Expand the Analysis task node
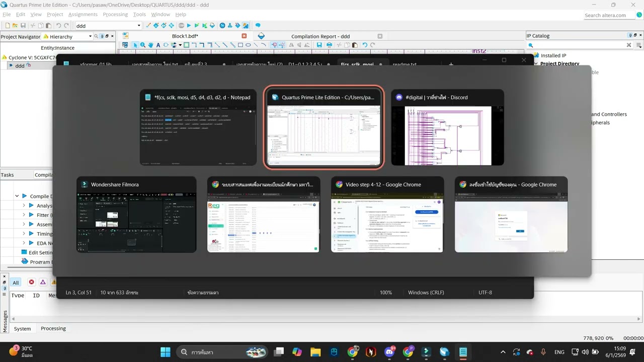Screen dimensions: 644x362 pyautogui.click(x=24, y=206)
